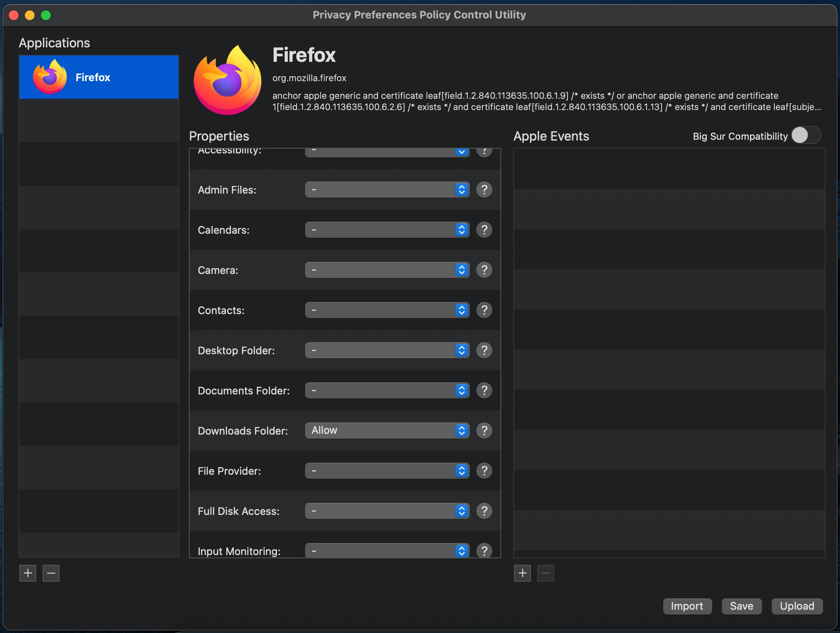Open the Admin Files dropdown

coord(387,190)
